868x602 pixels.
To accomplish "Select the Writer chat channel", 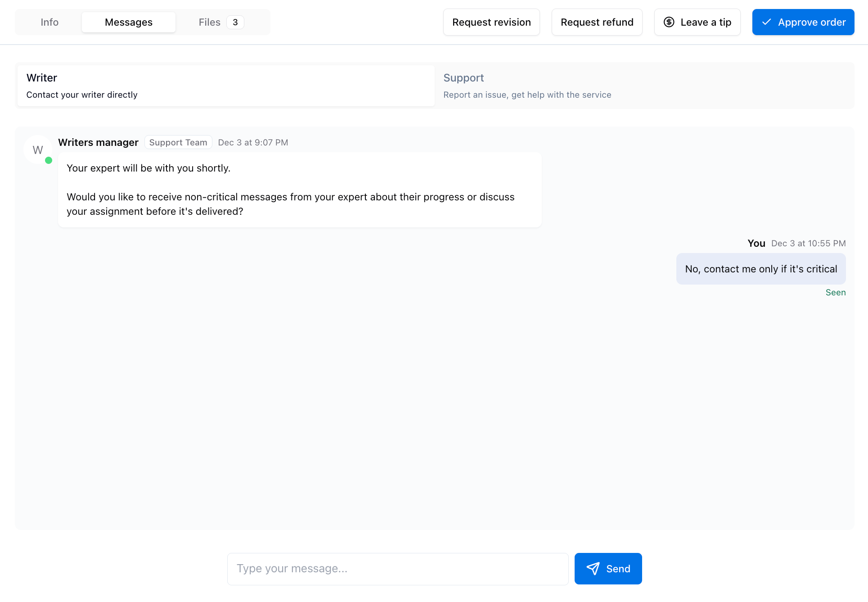I will [226, 86].
